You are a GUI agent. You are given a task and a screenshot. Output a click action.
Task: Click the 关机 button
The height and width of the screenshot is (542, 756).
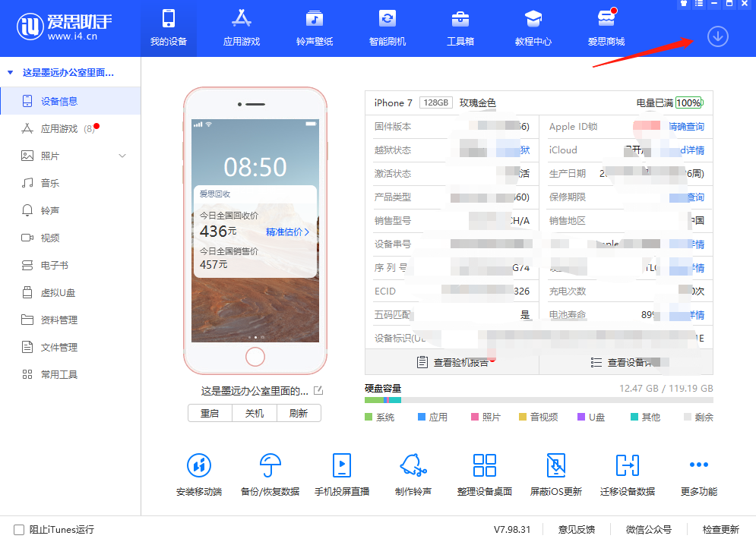tap(255, 414)
